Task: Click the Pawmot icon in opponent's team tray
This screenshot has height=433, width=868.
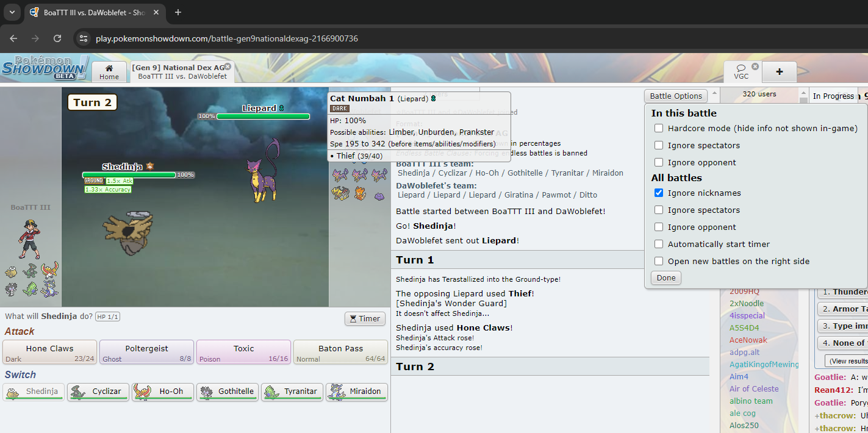Action: coord(360,193)
